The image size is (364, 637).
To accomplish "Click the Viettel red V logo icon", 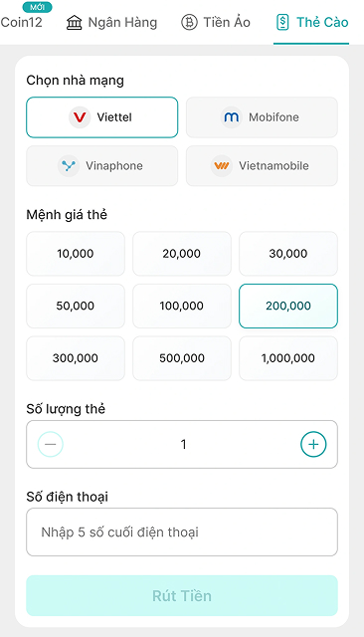I will click(80, 117).
